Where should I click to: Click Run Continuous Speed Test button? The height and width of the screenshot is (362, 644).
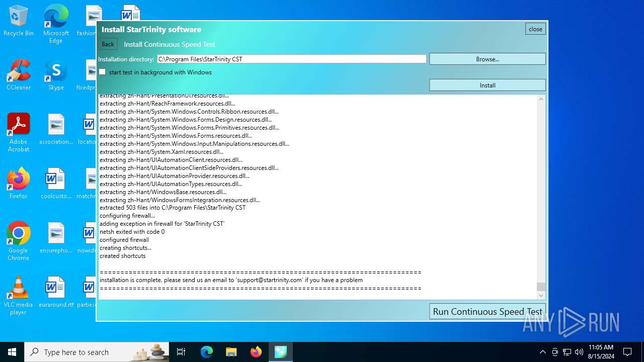(488, 312)
